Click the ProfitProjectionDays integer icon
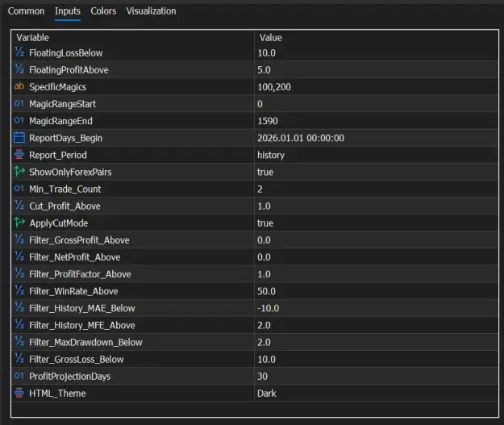Screen dimensions: 504x425 coord(19,376)
